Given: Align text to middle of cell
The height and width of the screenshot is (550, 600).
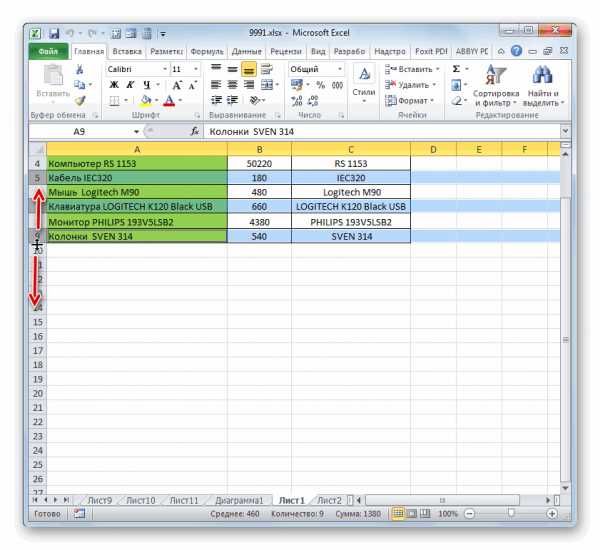Looking at the screenshot, I should coord(232,69).
